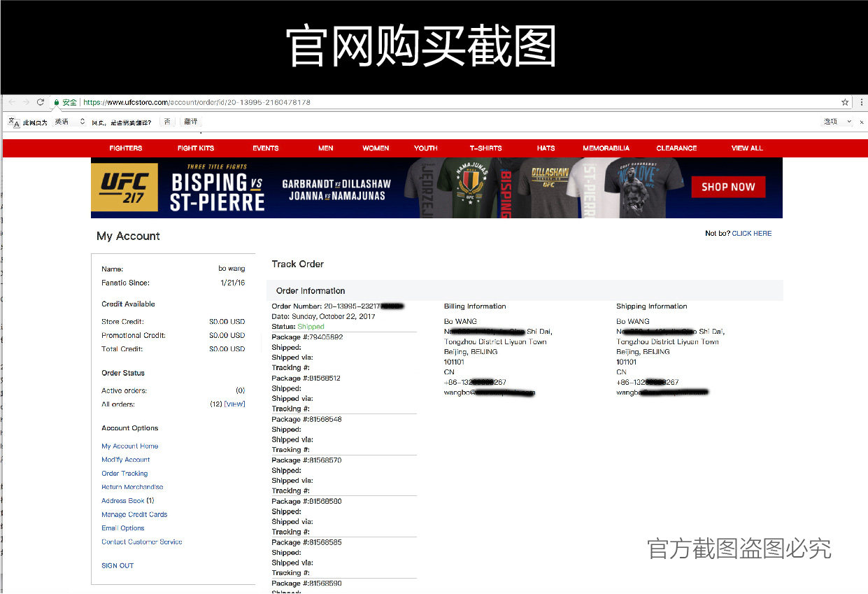Open the browser three-dot menu
Image resolution: width=868 pixels, height=594 pixels.
click(x=861, y=102)
